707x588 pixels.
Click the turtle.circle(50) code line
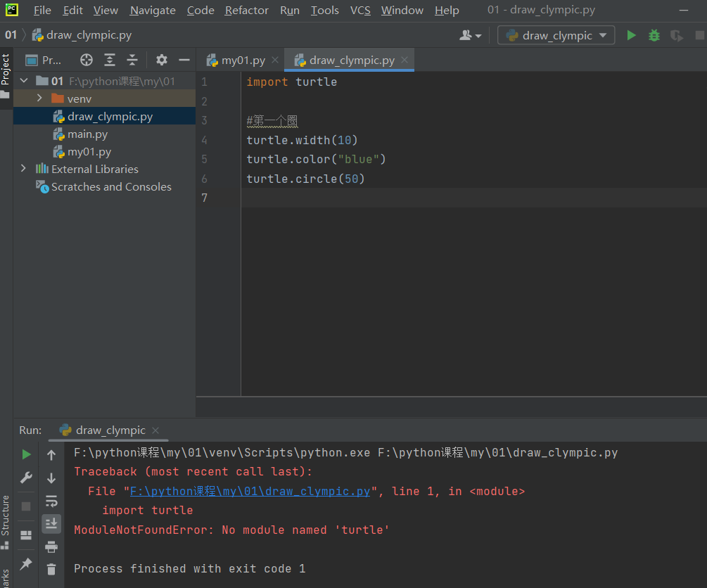pos(305,179)
